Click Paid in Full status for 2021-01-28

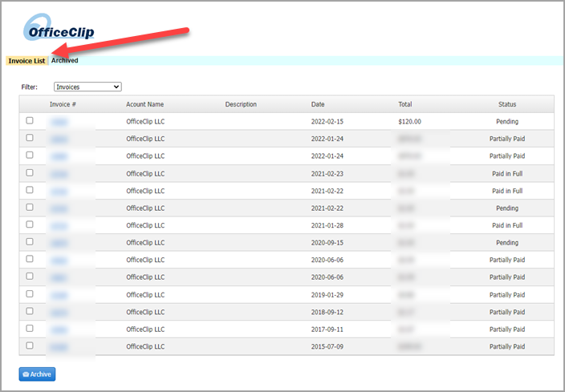[507, 226]
